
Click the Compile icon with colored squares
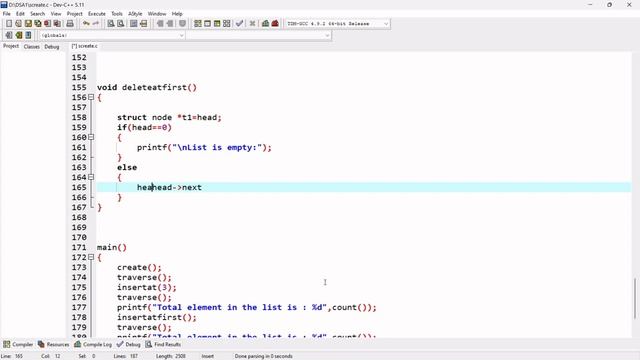(x=198, y=24)
